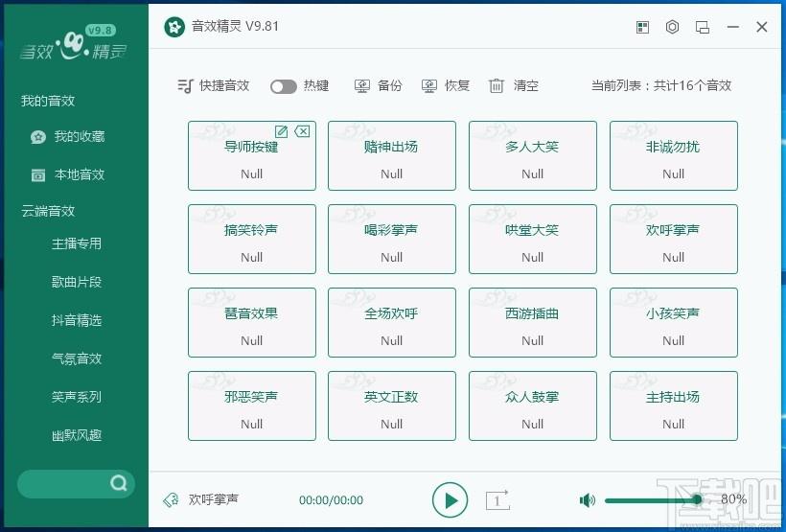Viewport: 786px width, 532px height.
Task: Select 主播专用 category
Action: [77, 243]
